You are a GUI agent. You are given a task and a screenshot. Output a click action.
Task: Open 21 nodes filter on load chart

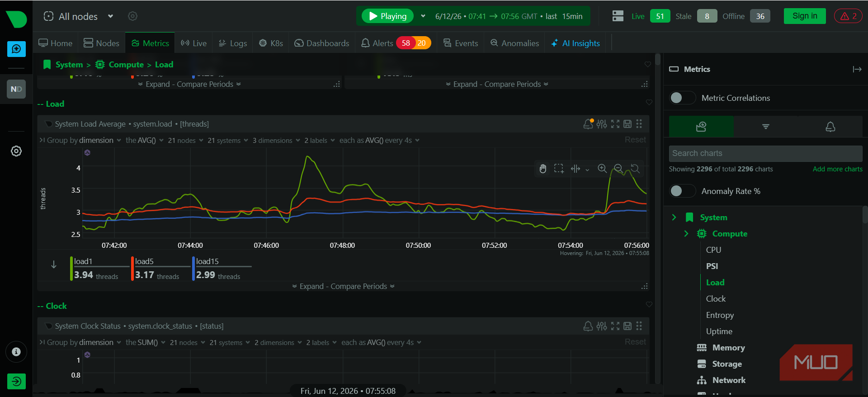click(x=186, y=140)
